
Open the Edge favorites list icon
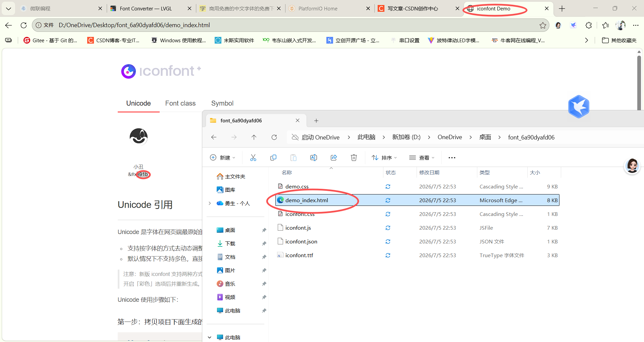coord(605,25)
